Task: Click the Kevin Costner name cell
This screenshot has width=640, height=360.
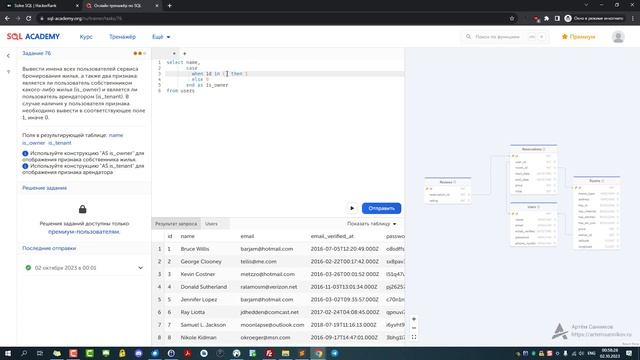Action: (198, 274)
